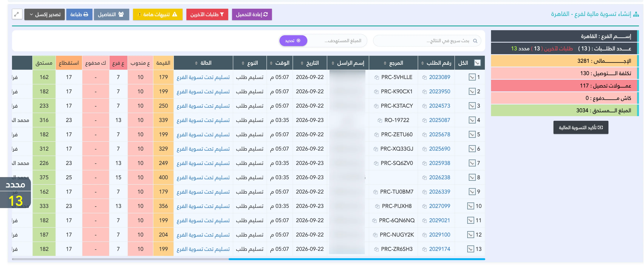Copy reference PRC-ZR6SH3 icon

[x=376, y=249]
